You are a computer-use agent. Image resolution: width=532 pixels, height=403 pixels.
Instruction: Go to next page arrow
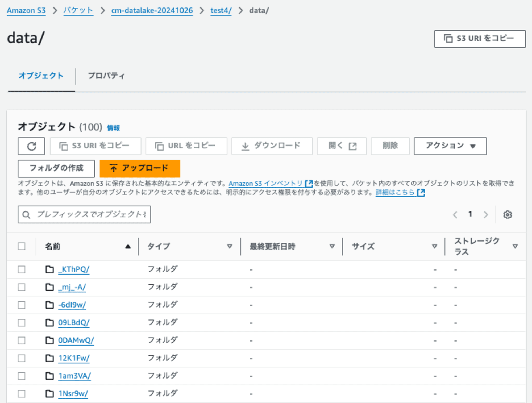[x=486, y=214]
